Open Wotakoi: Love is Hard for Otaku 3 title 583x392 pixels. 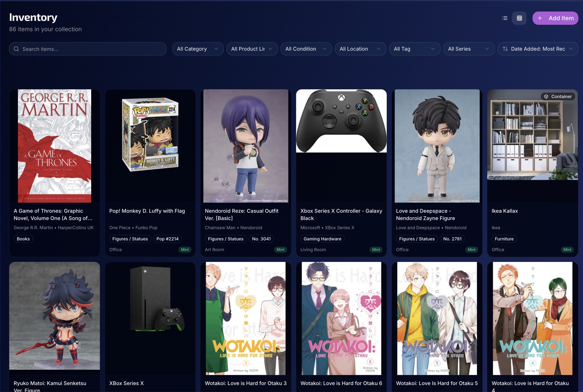pos(246,383)
